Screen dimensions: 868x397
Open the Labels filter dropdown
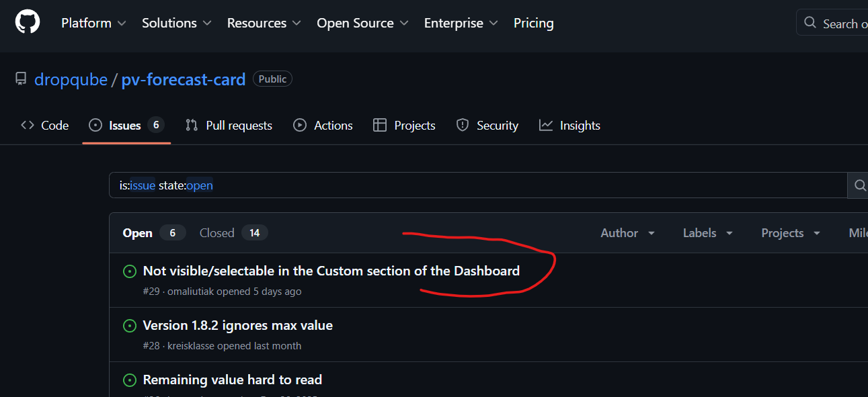707,233
